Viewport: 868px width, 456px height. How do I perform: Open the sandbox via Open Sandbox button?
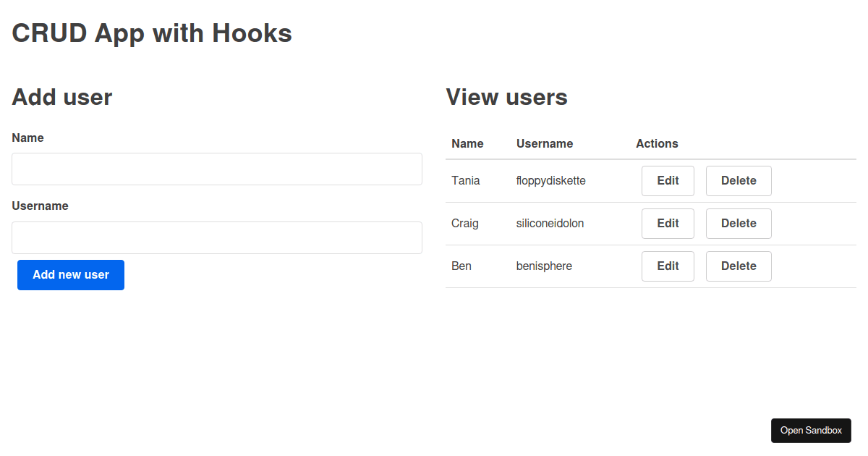tap(811, 430)
